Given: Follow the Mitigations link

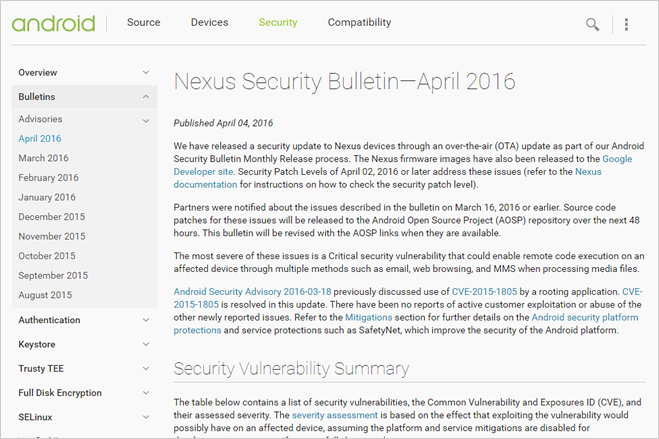Looking at the screenshot, I should 369,317.
